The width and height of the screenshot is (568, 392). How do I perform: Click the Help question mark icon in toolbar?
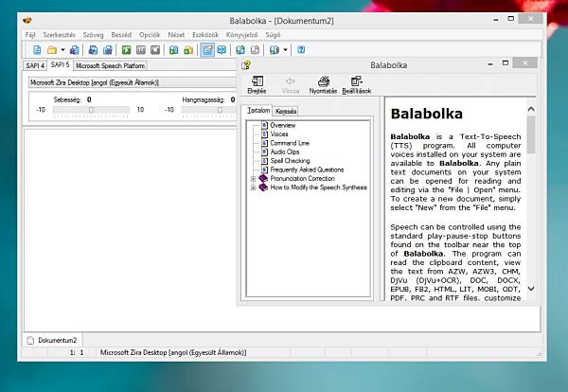(301, 49)
